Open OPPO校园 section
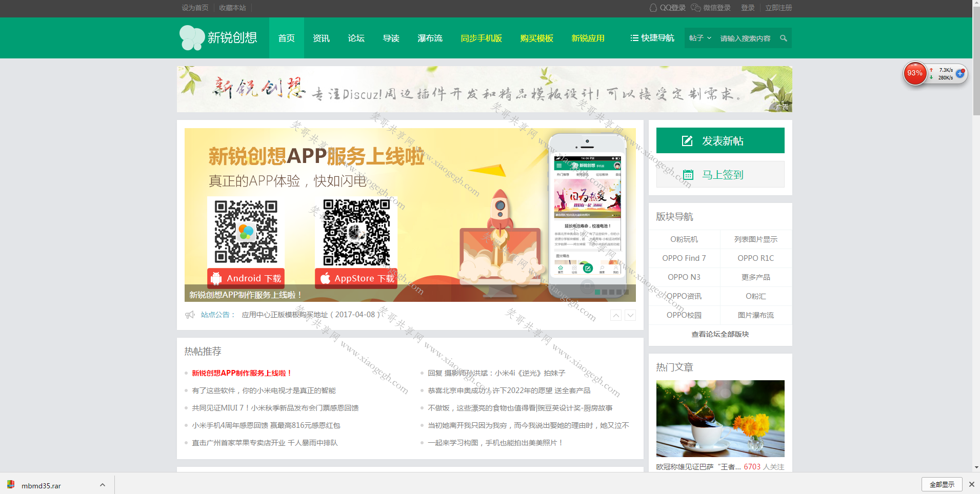The height and width of the screenshot is (494, 980). click(684, 315)
